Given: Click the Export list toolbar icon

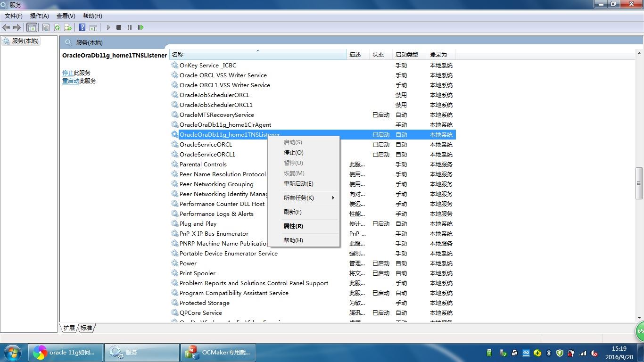Looking at the screenshot, I should point(68,27).
